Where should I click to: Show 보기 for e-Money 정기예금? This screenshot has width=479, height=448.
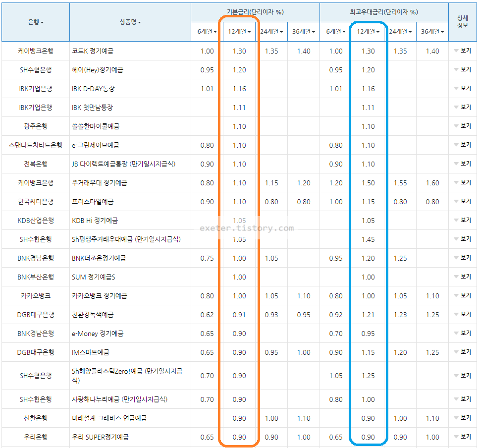tap(463, 334)
